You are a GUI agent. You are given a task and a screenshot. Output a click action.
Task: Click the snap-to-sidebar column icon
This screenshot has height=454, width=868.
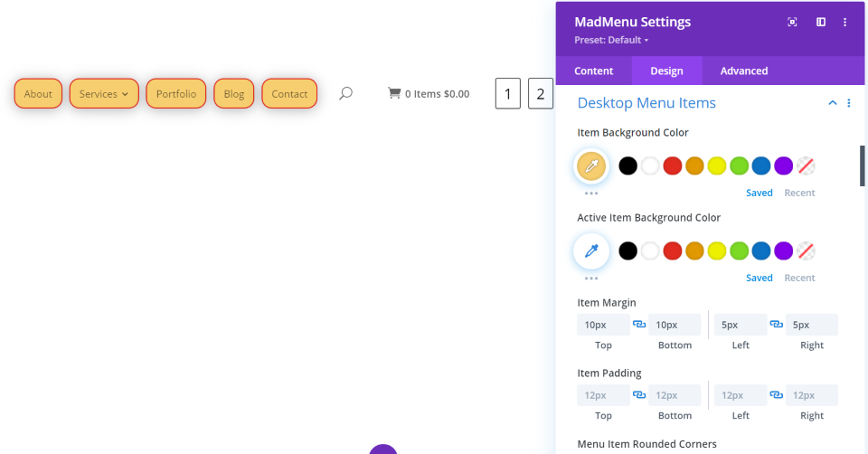pos(821,22)
